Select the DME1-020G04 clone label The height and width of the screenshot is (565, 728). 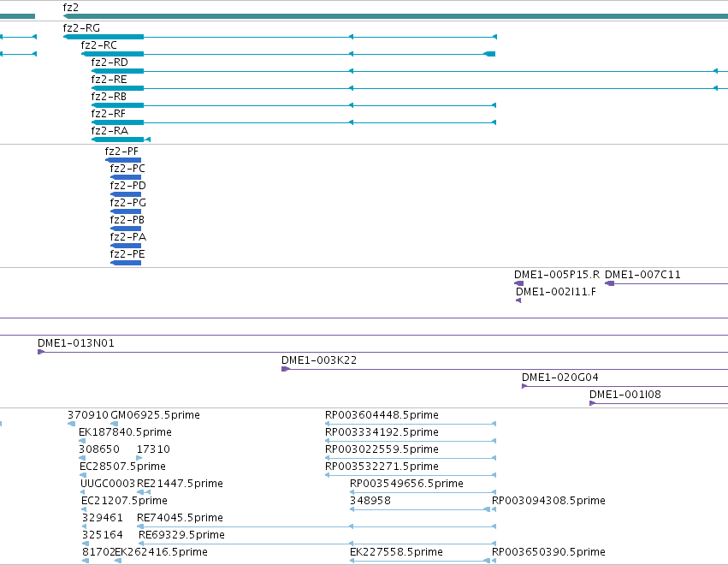coord(560,378)
